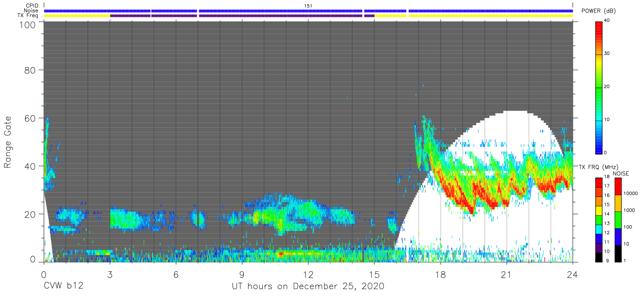Click the 40 label on Range Gate axis
The image size is (644, 297).
coord(30,166)
